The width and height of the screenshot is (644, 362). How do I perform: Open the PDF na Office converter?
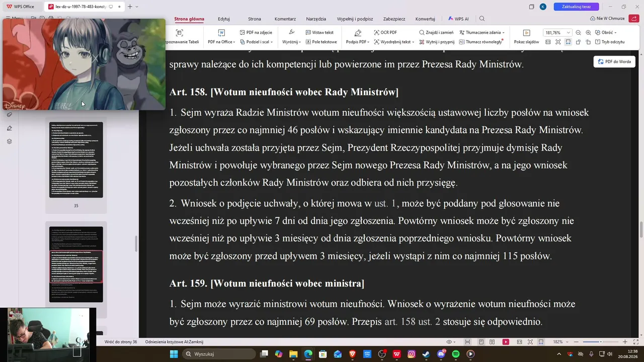pyautogui.click(x=221, y=37)
